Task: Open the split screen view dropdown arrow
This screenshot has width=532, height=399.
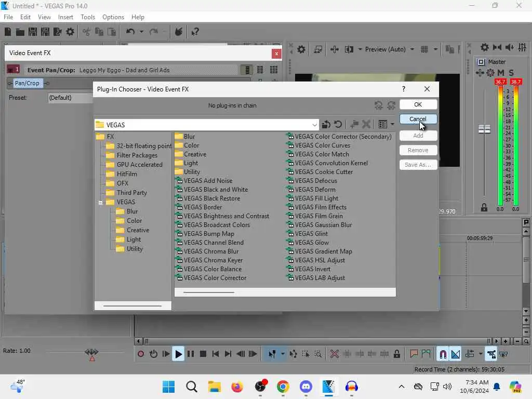Action: pos(360,49)
